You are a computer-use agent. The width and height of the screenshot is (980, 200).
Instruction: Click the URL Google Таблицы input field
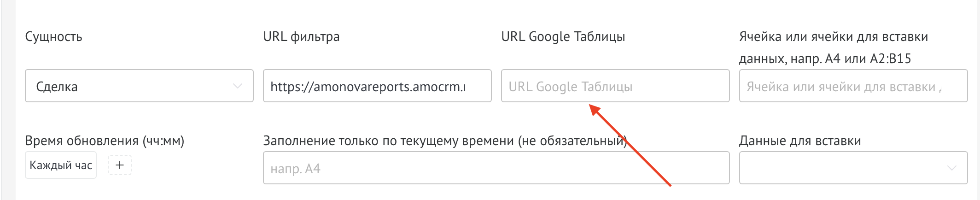(x=615, y=86)
